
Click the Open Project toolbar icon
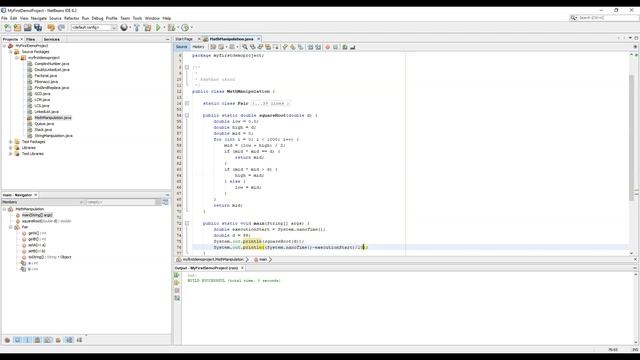coord(27,28)
